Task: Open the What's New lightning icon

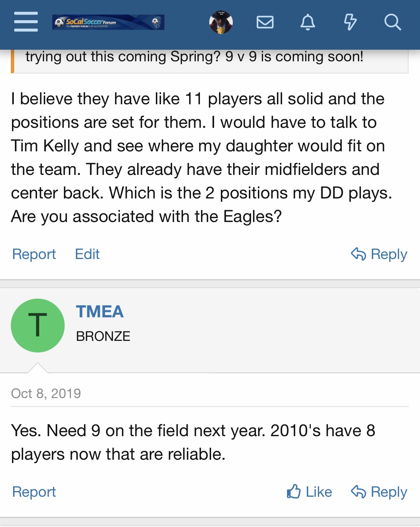Action: tap(350, 22)
